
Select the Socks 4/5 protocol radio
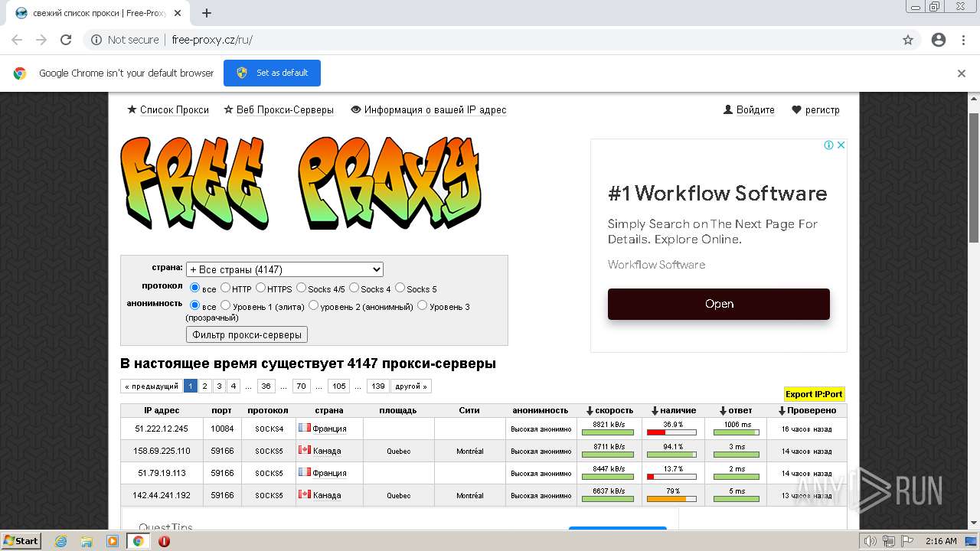pos(301,289)
